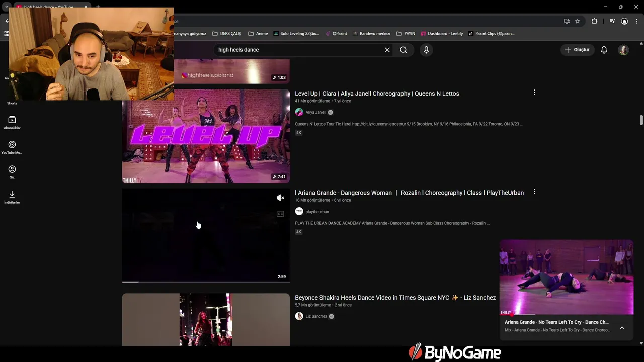Image resolution: width=644 pixels, height=362 pixels.
Task: Open the YAYIN bookmark folder
Action: point(406,34)
